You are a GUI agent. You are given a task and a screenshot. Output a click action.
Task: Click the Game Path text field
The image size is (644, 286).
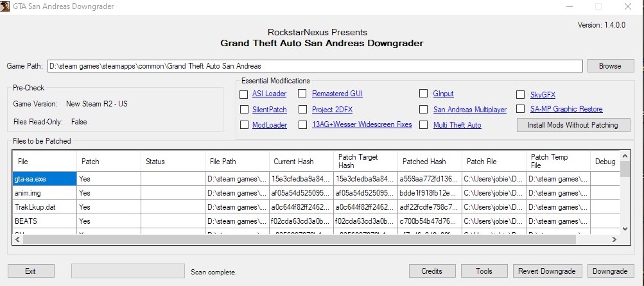pos(315,66)
